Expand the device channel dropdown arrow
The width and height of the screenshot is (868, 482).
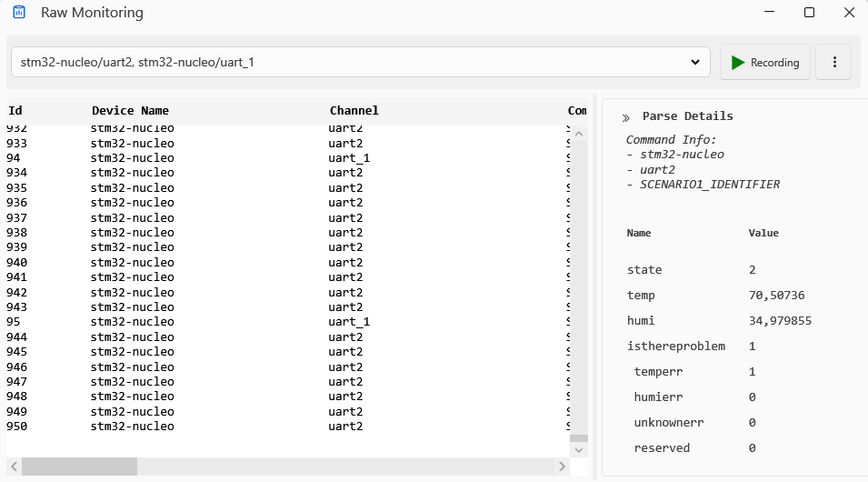(695, 62)
